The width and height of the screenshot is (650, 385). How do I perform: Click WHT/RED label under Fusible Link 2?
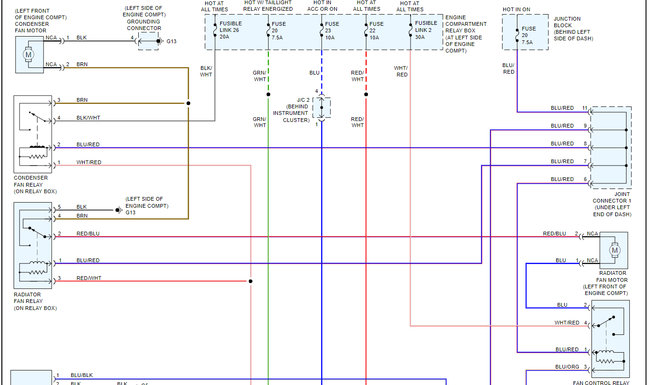(401, 71)
